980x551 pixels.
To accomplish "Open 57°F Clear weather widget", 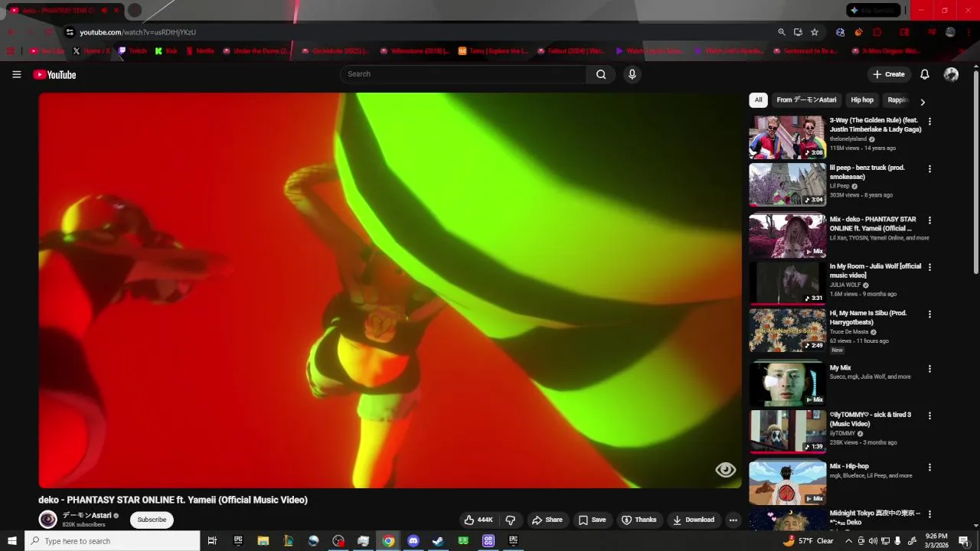I will pyautogui.click(x=808, y=541).
